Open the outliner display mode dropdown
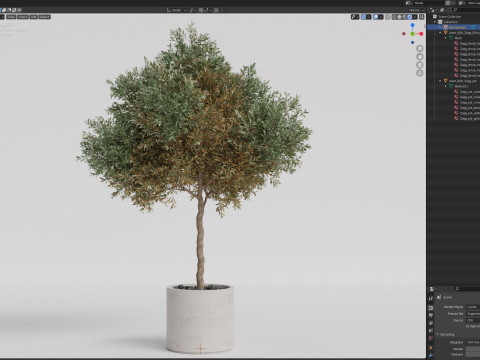 [x=443, y=10]
